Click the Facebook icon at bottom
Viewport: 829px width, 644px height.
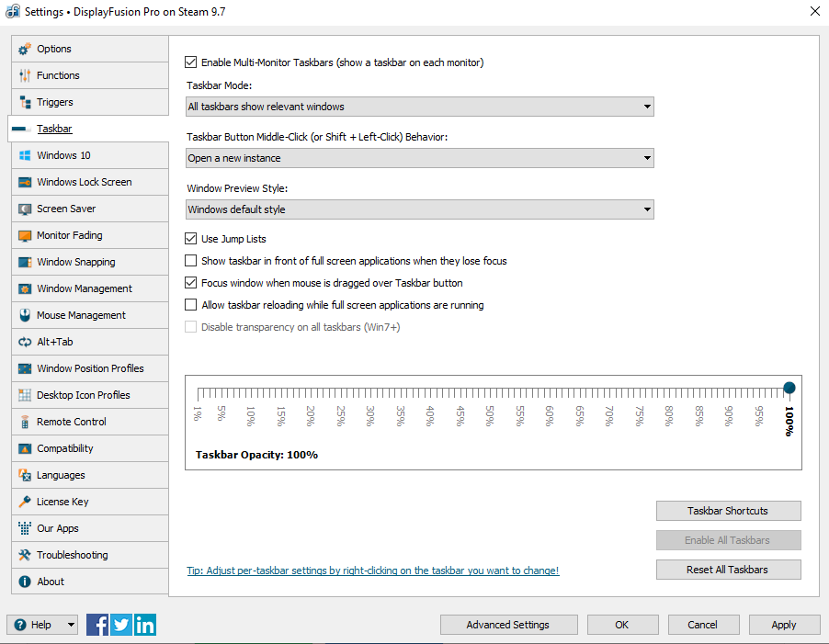pos(97,625)
